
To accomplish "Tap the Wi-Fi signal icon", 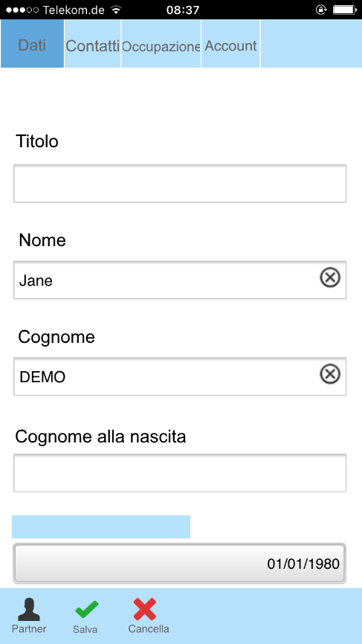I will 117,10.
